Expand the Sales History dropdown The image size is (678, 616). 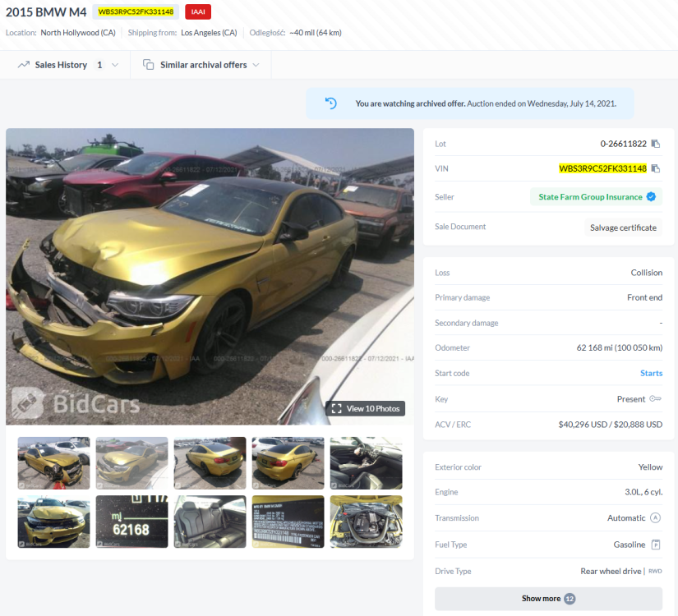(68, 65)
